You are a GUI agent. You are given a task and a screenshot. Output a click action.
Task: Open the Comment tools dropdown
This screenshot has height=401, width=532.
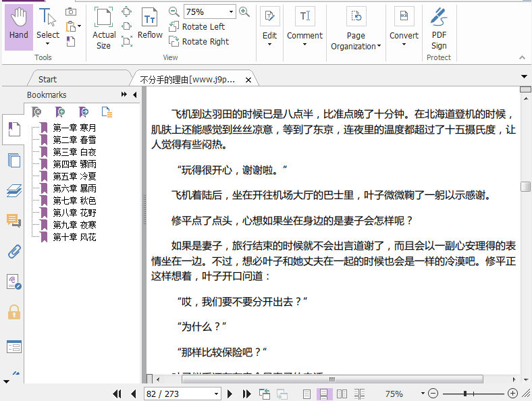coord(304,26)
